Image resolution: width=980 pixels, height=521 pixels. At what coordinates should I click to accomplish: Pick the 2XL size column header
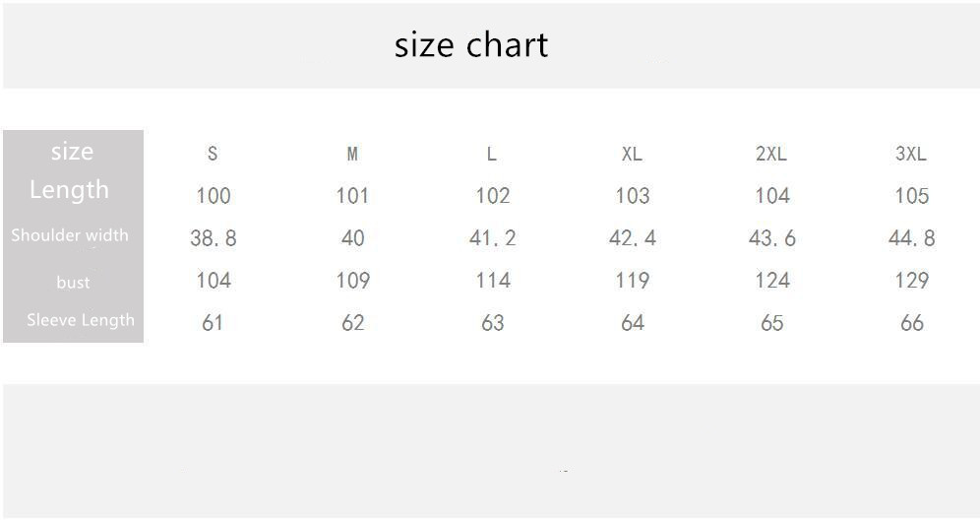point(771,154)
